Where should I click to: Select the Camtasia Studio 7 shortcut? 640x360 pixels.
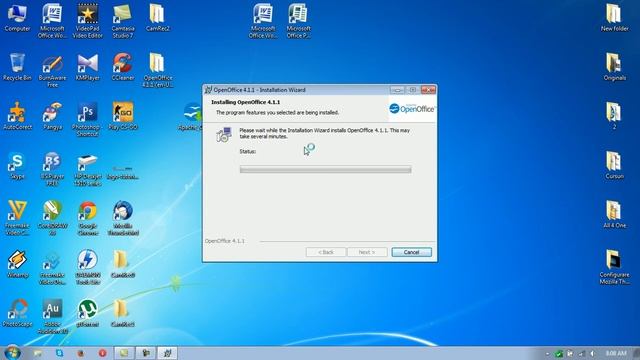(x=123, y=20)
